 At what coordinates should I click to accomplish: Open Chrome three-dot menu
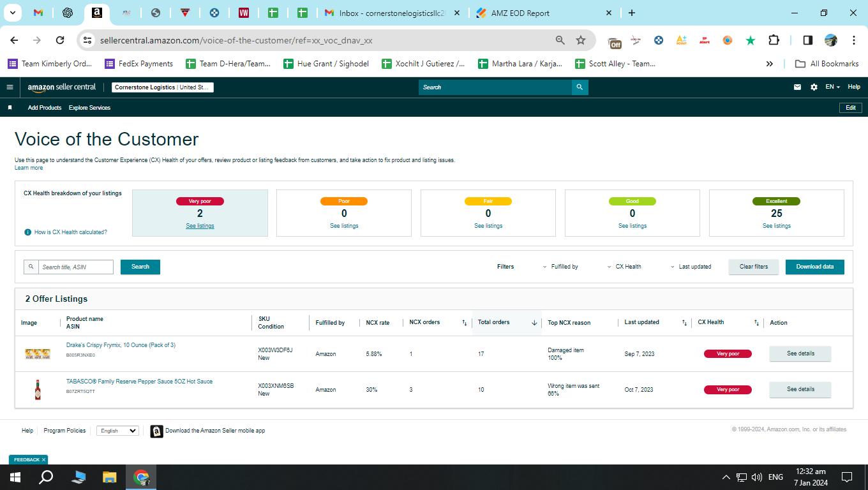pos(854,40)
